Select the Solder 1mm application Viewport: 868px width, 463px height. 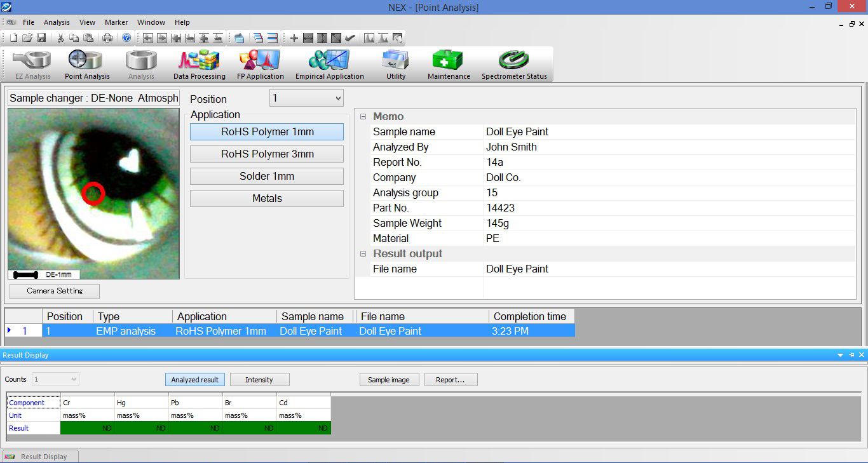[x=266, y=177]
